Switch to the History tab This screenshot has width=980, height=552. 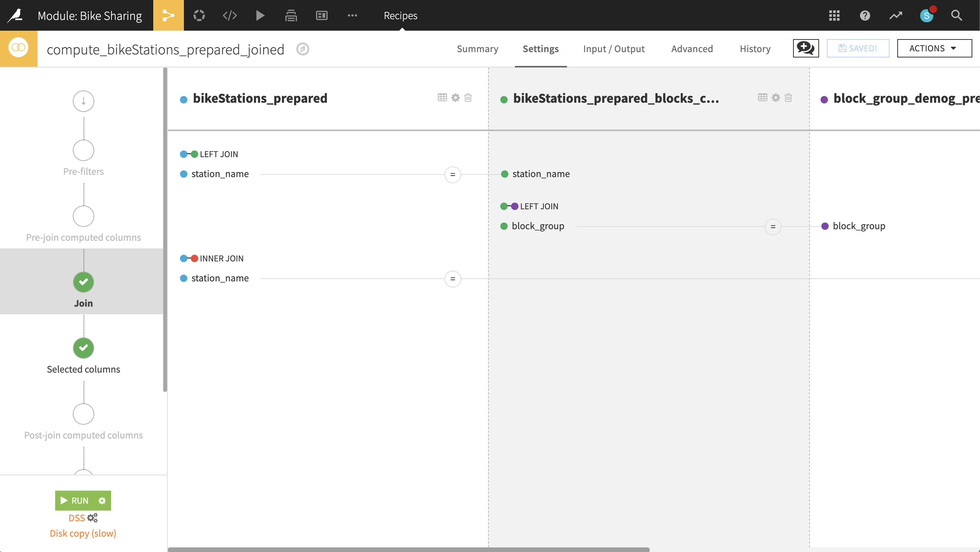coord(755,49)
